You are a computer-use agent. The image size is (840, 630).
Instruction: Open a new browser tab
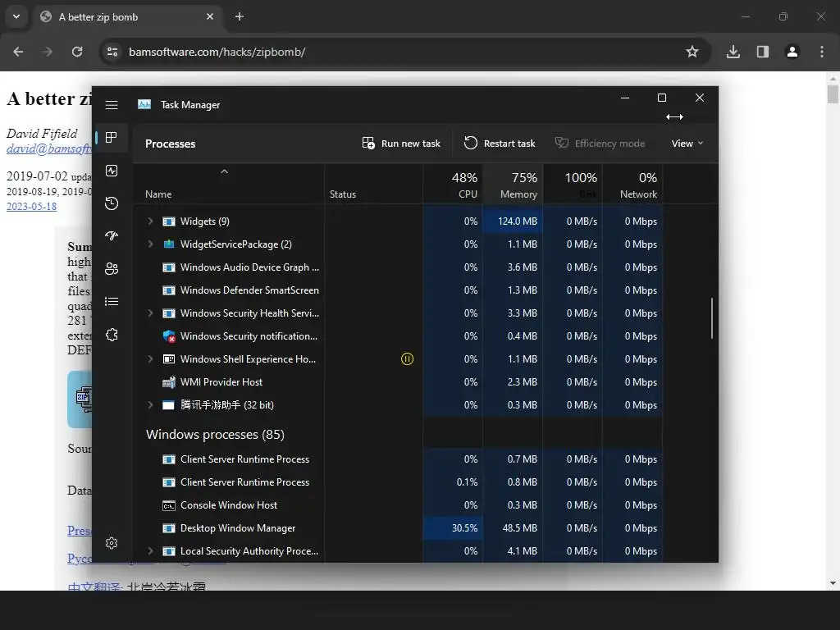(x=240, y=16)
